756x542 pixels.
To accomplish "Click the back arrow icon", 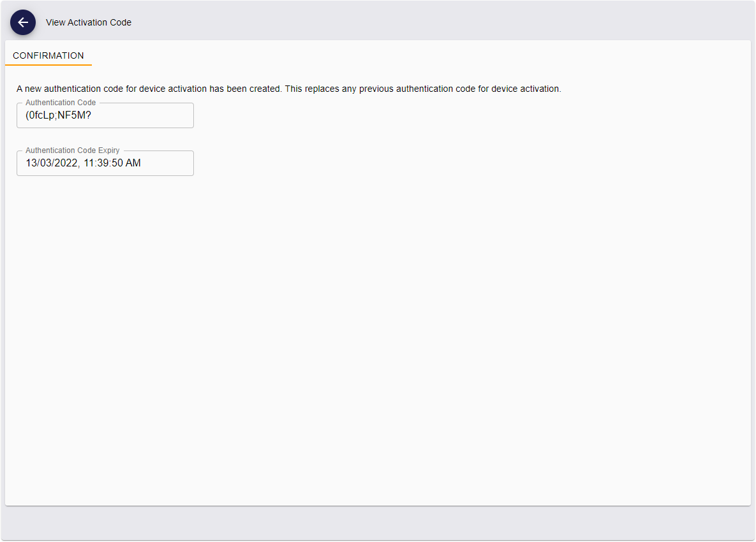I will [x=23, y=22].
